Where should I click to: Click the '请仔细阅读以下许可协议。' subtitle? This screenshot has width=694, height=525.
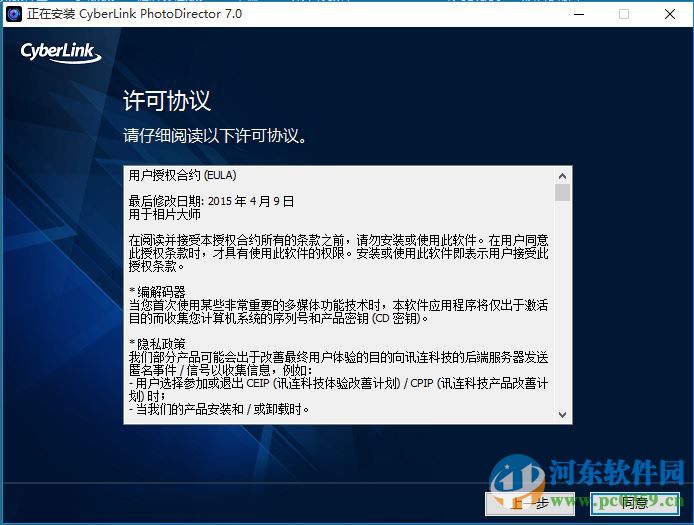[215, 135]
